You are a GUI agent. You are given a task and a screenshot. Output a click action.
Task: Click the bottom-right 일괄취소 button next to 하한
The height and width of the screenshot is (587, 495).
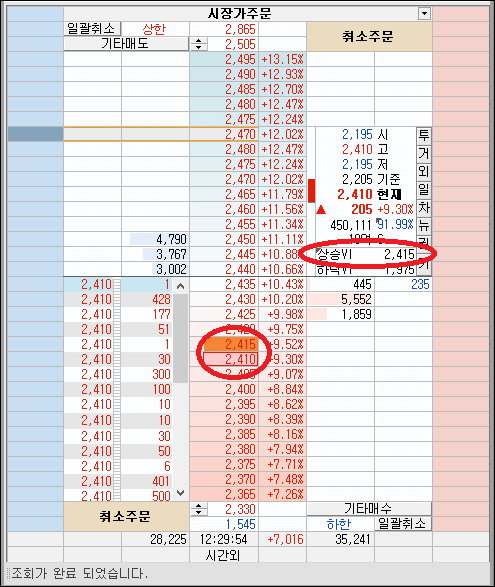(x=403, y=523)
